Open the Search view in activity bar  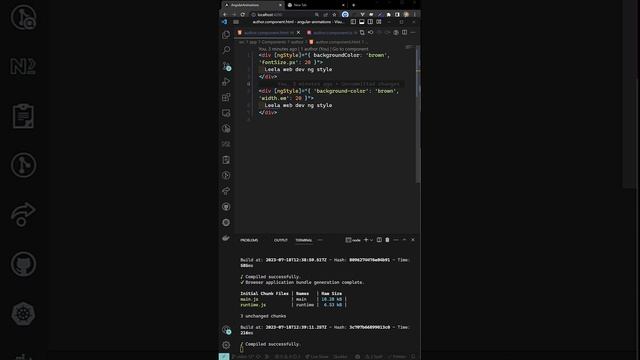coord(226,50)
